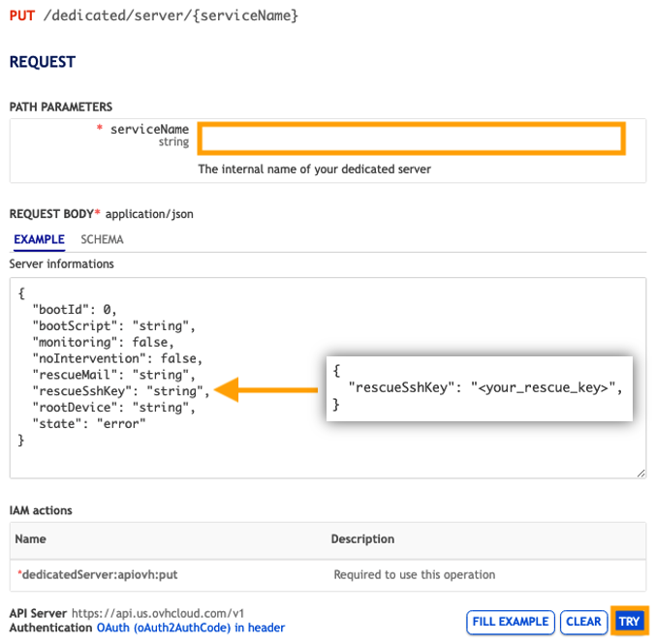Viewport: 655px width, 644px height.
Task: Click inside the request body JSON textarea
Action: (327, 378)
